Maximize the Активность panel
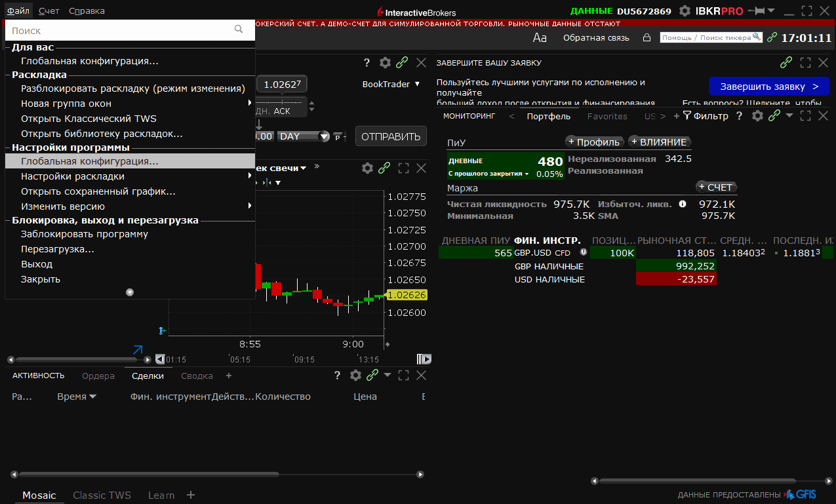This screenshot has width=836, height=504. click(x=403, y=376)
